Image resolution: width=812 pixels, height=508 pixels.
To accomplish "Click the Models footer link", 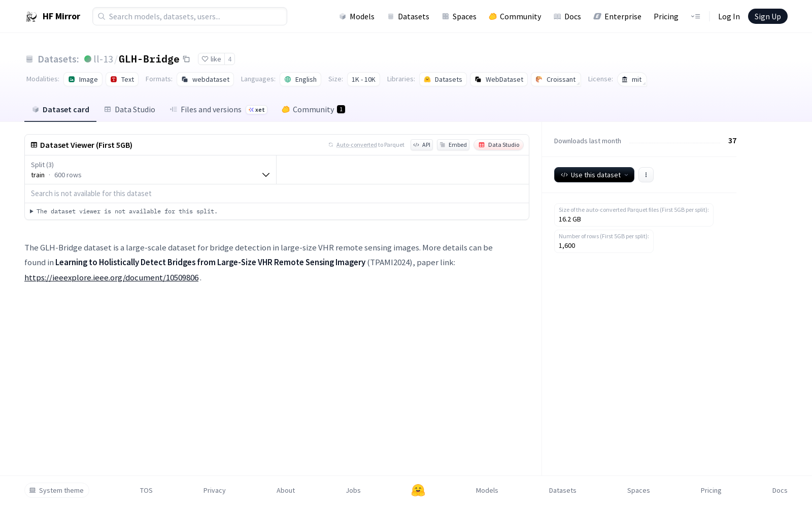I will [487, 490].
